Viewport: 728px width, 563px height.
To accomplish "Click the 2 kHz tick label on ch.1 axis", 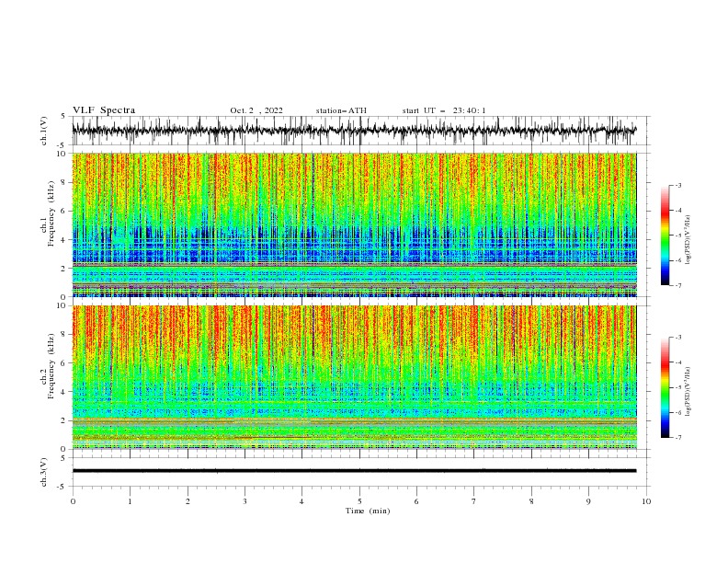I will click(x=63, y=268).
